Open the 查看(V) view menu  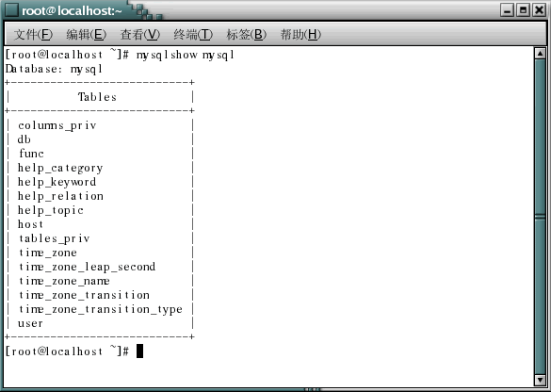(139, 35)
